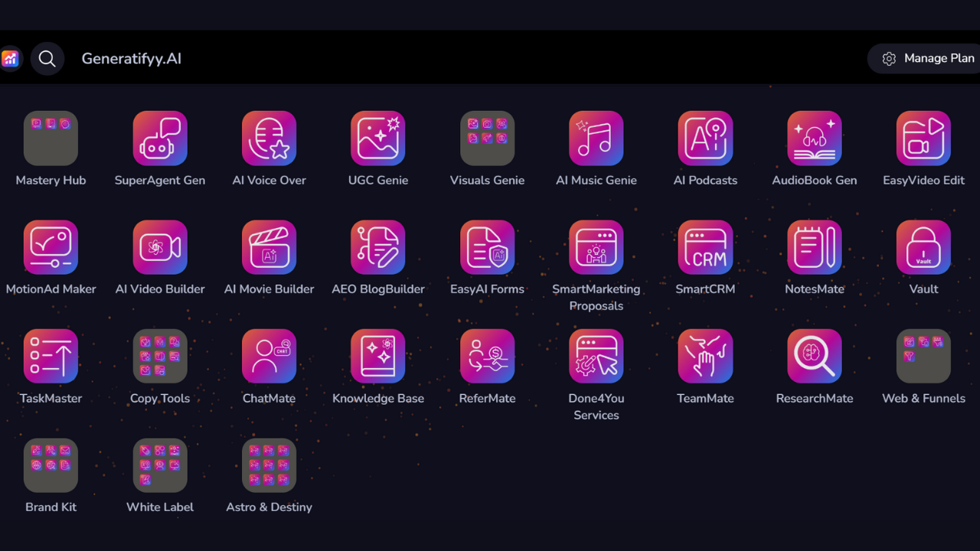Launch the AudioBook Gen tool
Viewport: 980px width, 551px height.
pyautogui.click(x=815, y=139)
